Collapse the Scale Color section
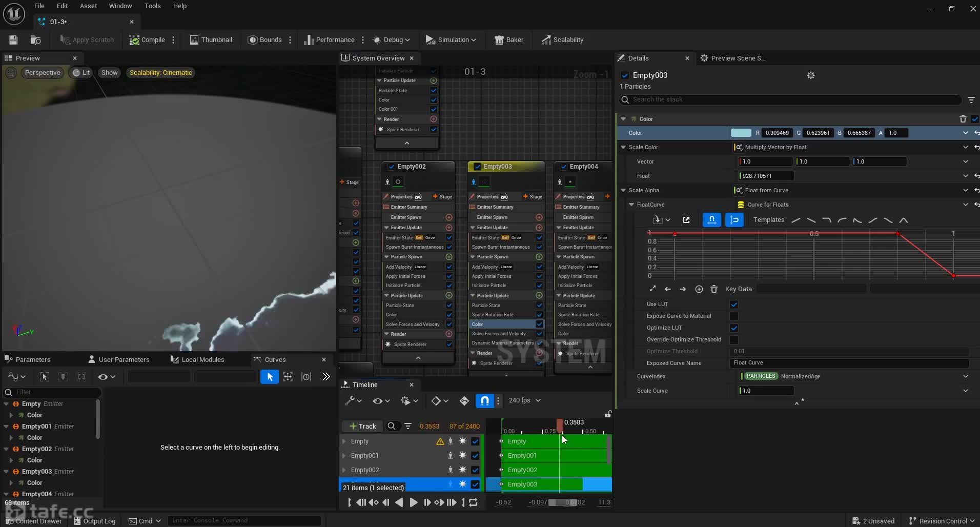Image resolution: width=980 pixels, height=527 pixels. [x=624, y=147]
